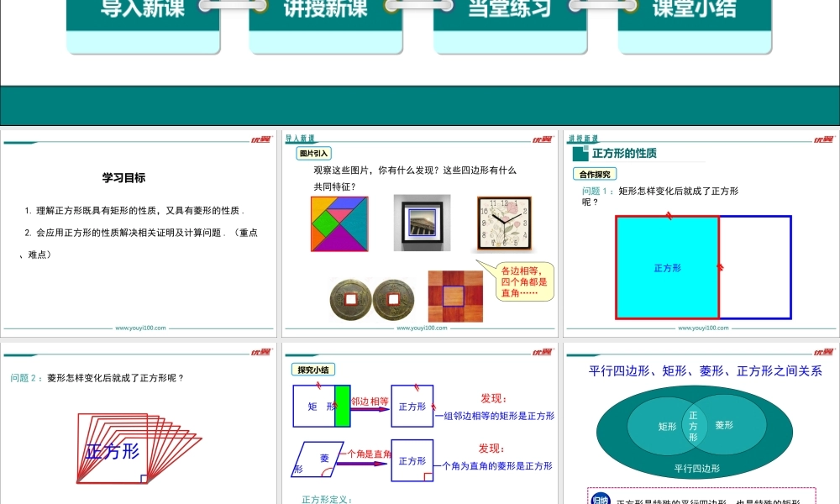Open www.youyi100.com link on 学习目标 slide
Image resolution: width=840 pixels, height=504 pixels.
click(140, 328)
